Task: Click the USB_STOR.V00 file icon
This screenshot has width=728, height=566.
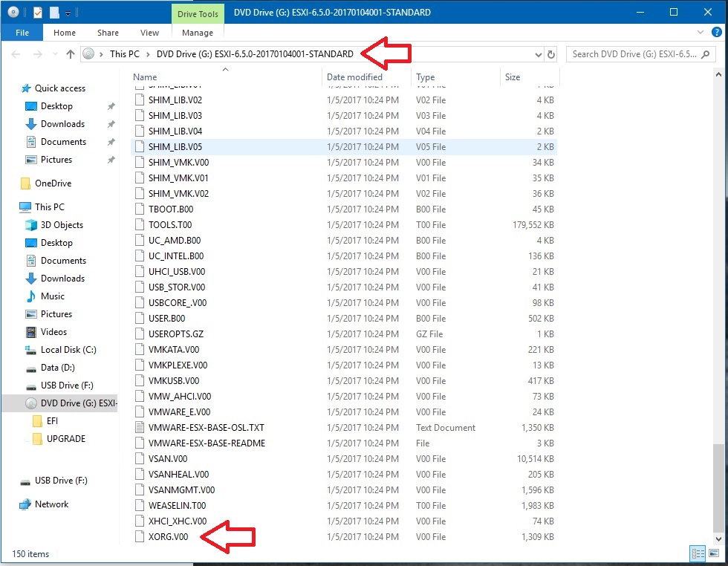Action: pos(140,287)
